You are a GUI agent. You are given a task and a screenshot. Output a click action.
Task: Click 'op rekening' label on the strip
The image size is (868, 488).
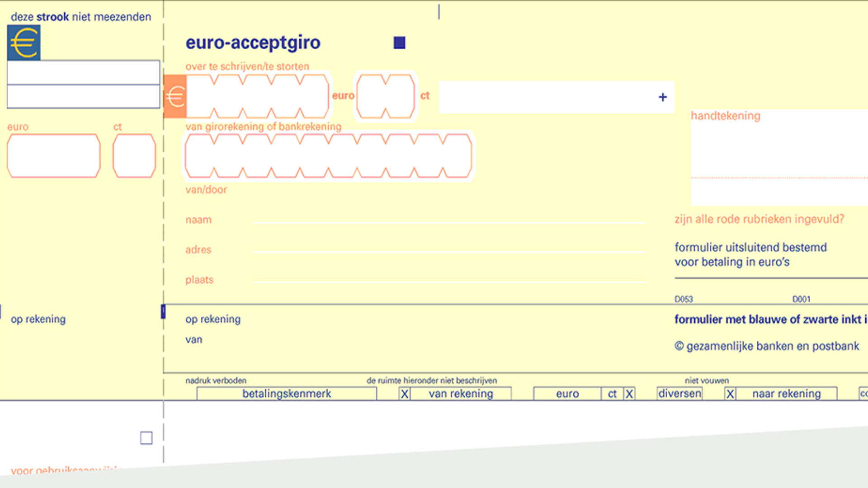pos(38,319)
